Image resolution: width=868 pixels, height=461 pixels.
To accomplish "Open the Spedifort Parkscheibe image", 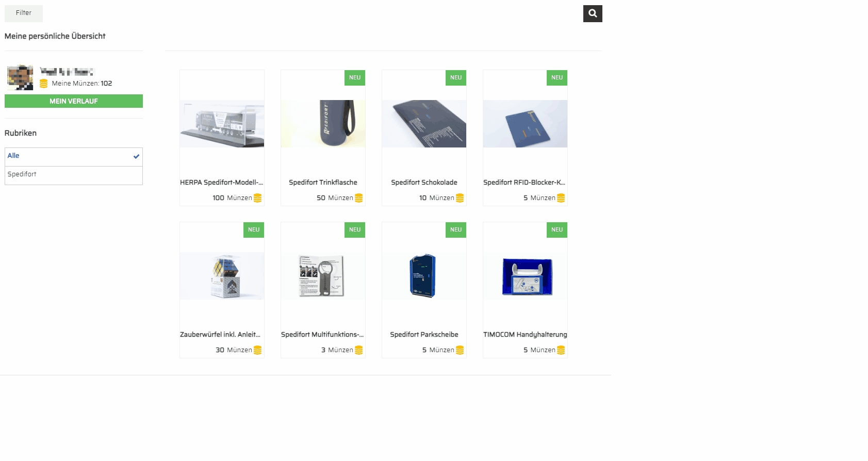I will [424, 276].
